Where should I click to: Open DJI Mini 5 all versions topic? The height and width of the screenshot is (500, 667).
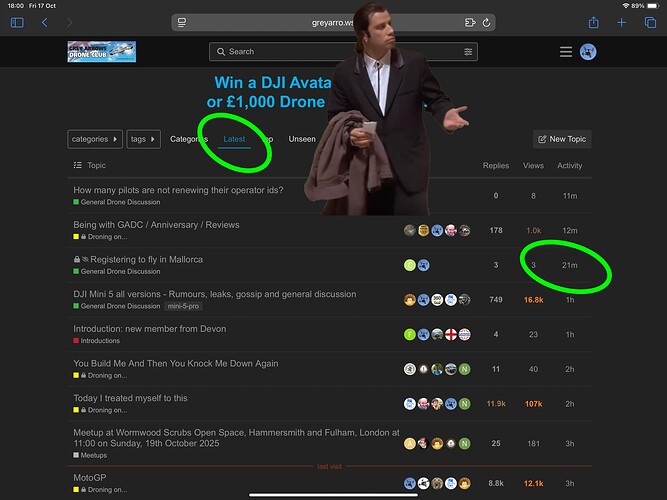[x=214, y=294]
